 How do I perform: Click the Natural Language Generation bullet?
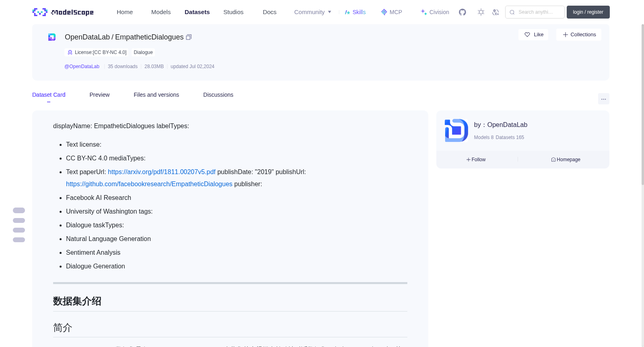coord(108,239)
